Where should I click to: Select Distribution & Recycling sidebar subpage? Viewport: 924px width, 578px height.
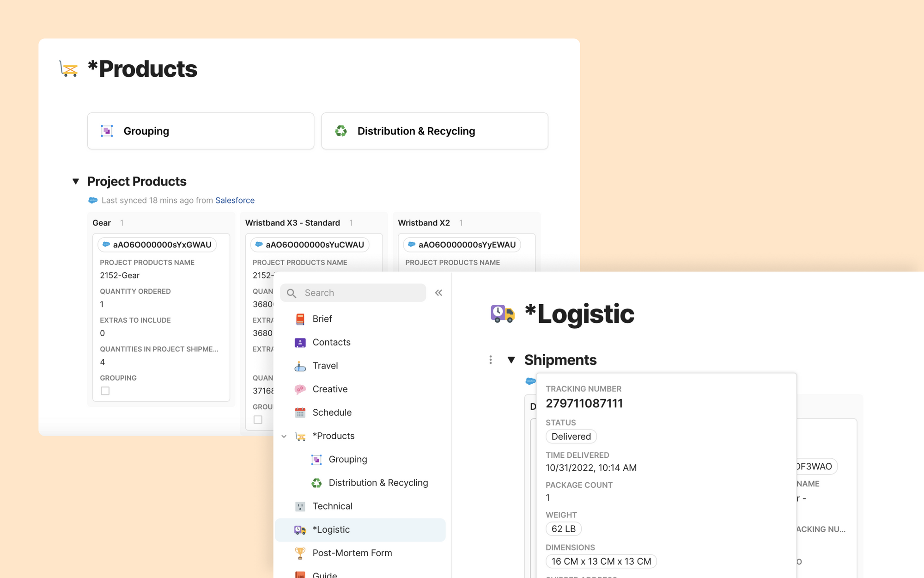[x=378, y=483]
